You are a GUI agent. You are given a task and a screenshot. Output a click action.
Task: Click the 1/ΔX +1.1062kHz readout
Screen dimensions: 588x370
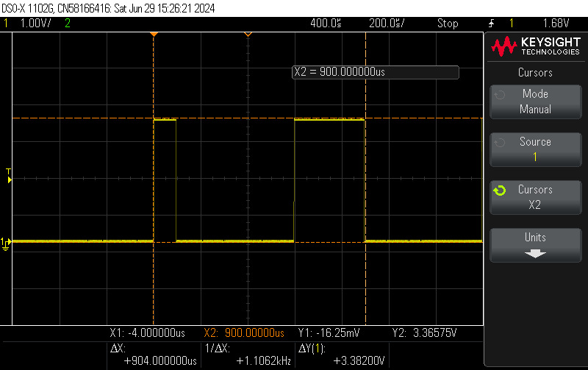248,355
